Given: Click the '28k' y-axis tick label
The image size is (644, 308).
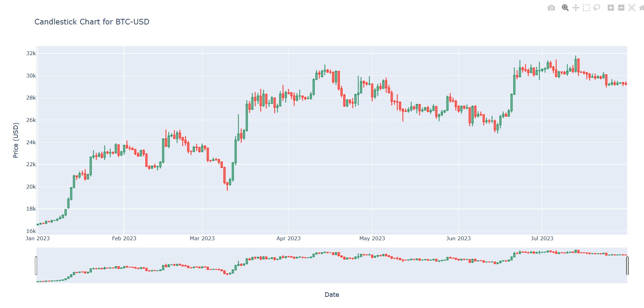Looking at the screenshot, I should tap(31, 98).
